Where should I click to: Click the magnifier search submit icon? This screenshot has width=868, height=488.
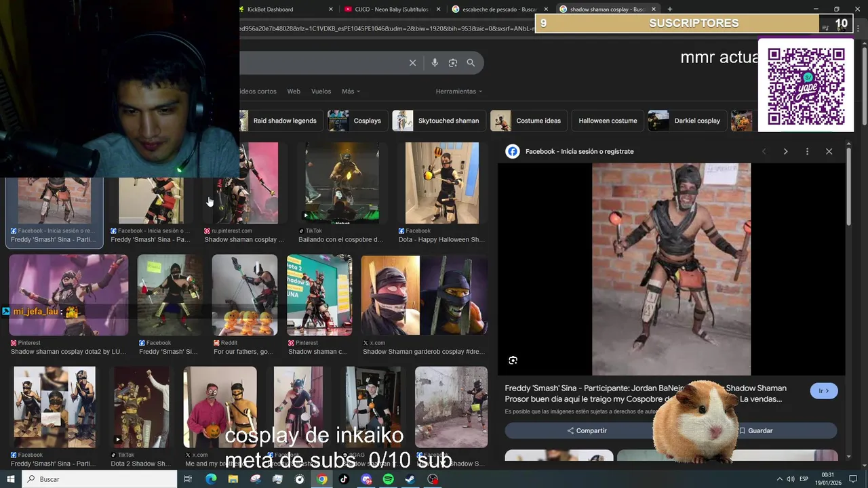click(x=471, y=63)
